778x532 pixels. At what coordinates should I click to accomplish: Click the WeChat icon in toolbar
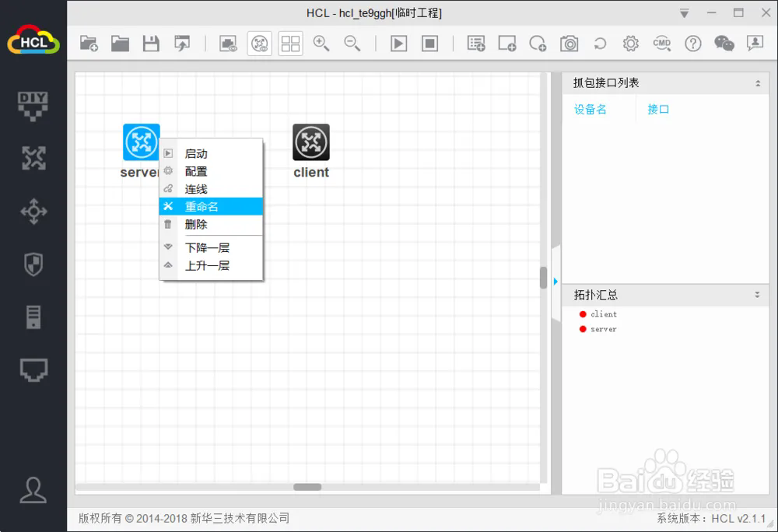pyautogui.click(x=724, y=44)
